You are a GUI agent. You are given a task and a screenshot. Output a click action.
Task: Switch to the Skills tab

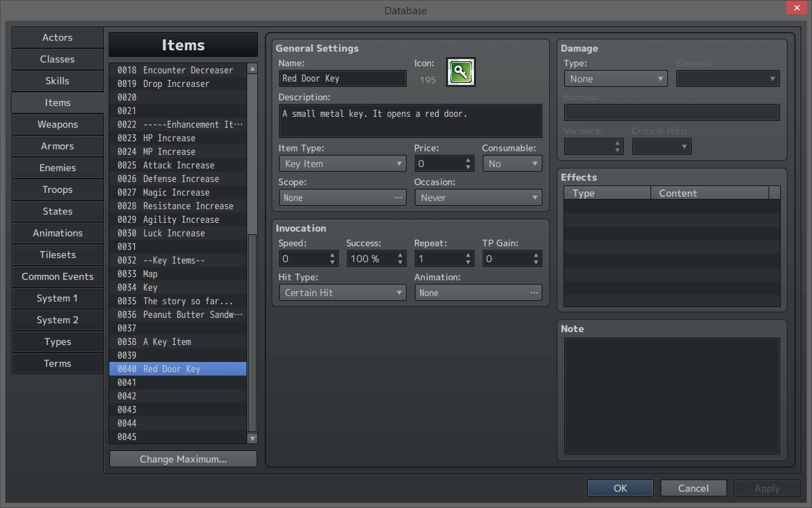click(58, 81)
